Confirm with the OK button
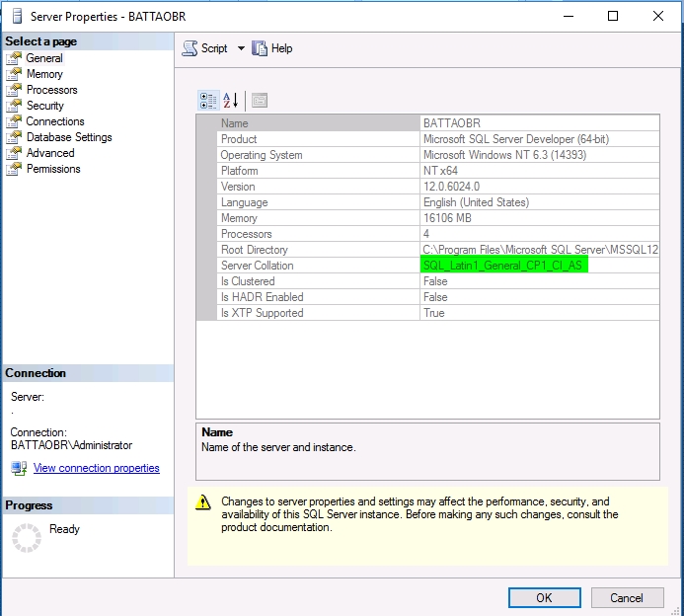The height and width of the screenshot is (616, 684). pyautogui.click(x=545, y=597)
